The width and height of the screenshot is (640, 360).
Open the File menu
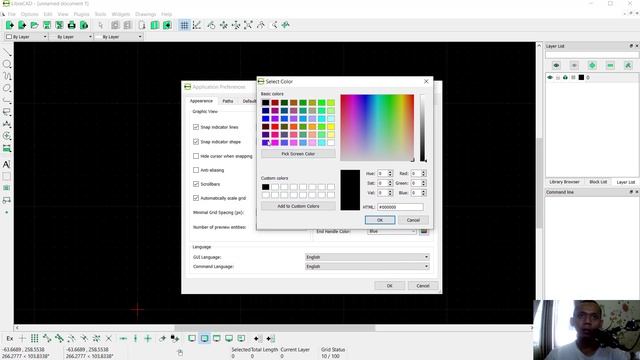pyautogui.click(x=11, y=14)
